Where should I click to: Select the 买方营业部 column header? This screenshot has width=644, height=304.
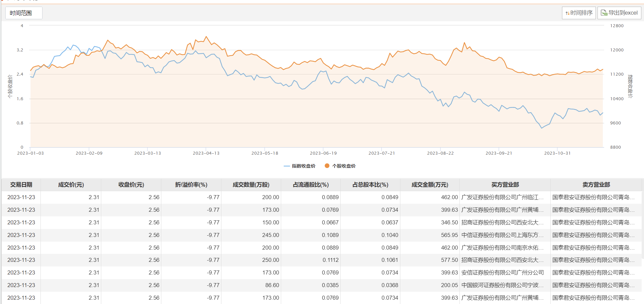tap(505, 185)
